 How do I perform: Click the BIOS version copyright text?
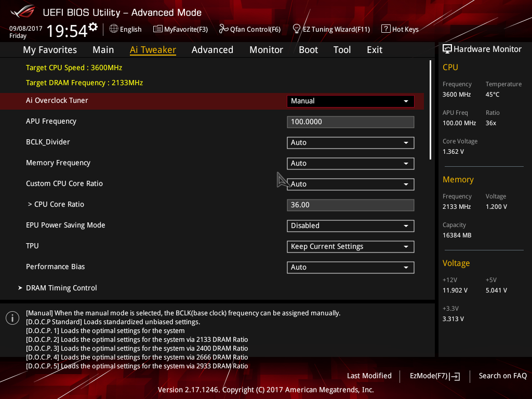tap(265, 390)
